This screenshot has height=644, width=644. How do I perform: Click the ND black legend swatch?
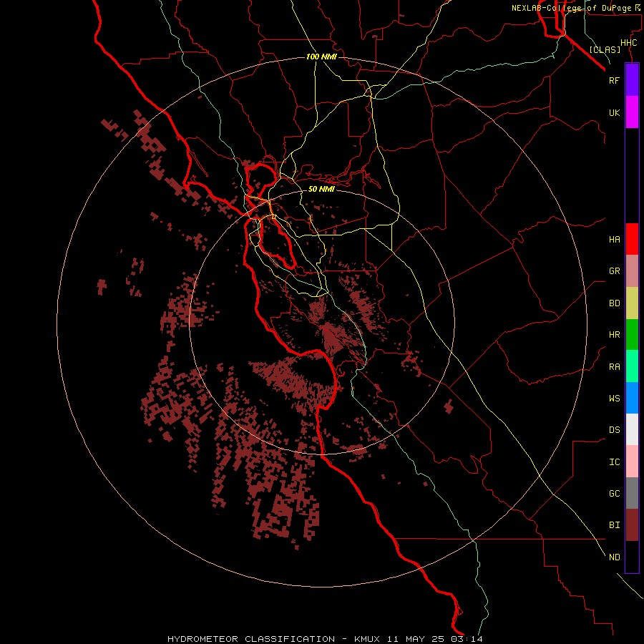(x=632, y=557)
